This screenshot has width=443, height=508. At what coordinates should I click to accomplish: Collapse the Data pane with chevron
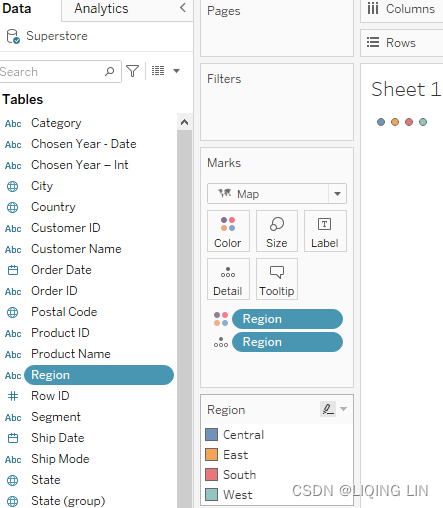tap(183, 8)
